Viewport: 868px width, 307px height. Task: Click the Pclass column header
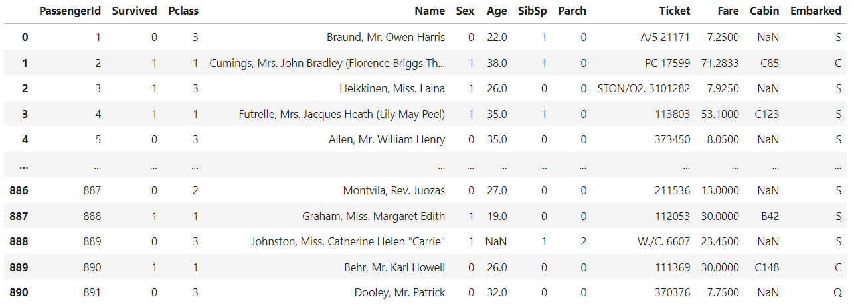[x=183, y=11]
